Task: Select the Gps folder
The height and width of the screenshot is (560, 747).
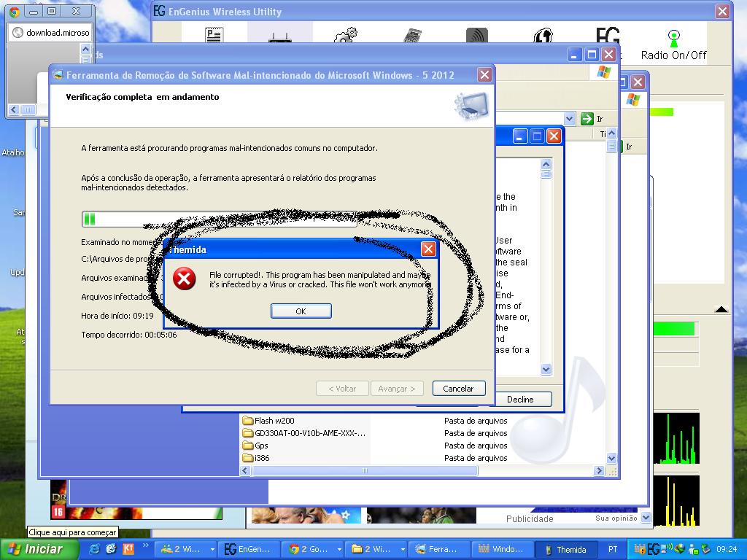Action: [255, 446]
